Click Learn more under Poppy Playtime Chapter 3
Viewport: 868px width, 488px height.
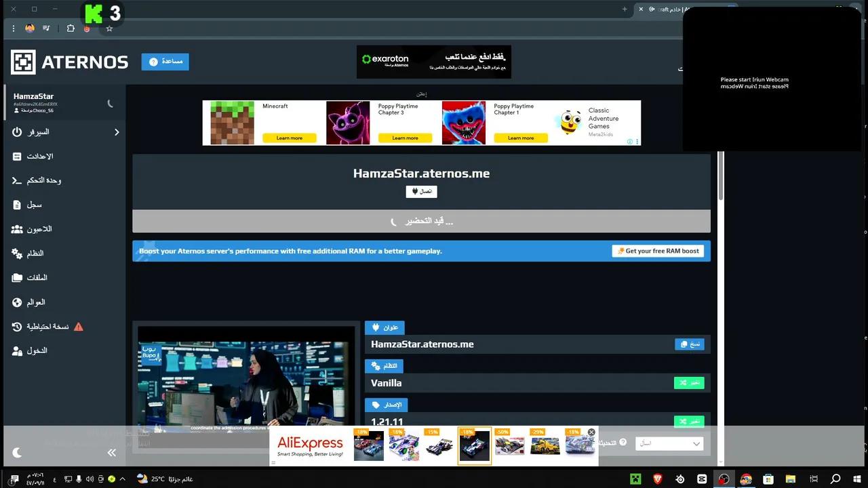(405, 138)
